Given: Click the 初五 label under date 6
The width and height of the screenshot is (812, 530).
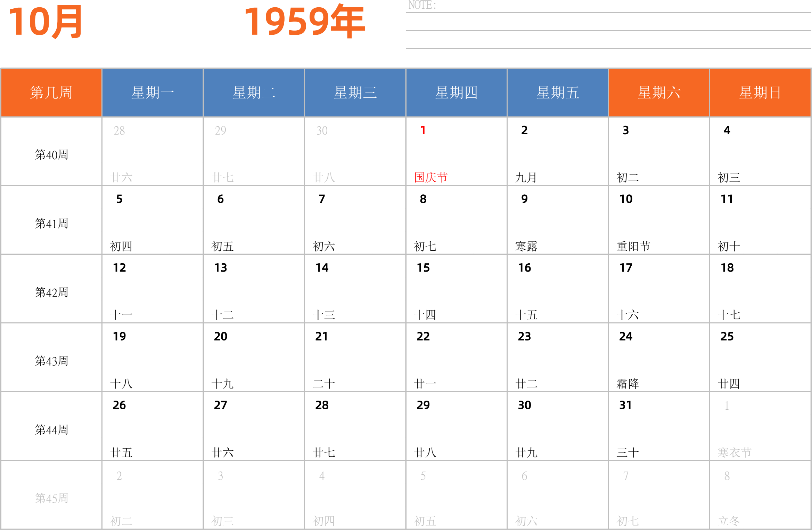Looking at the screenshot, I should [222, 246].
